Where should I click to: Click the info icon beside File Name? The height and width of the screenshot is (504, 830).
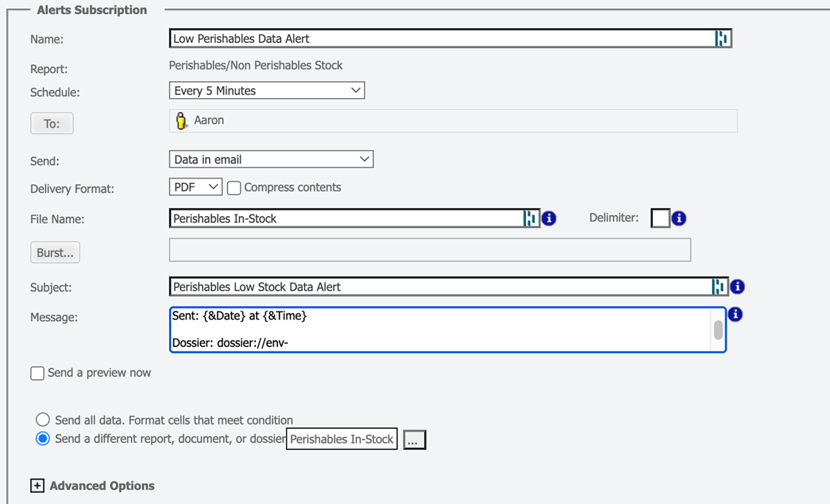click(x=549, y=218)
